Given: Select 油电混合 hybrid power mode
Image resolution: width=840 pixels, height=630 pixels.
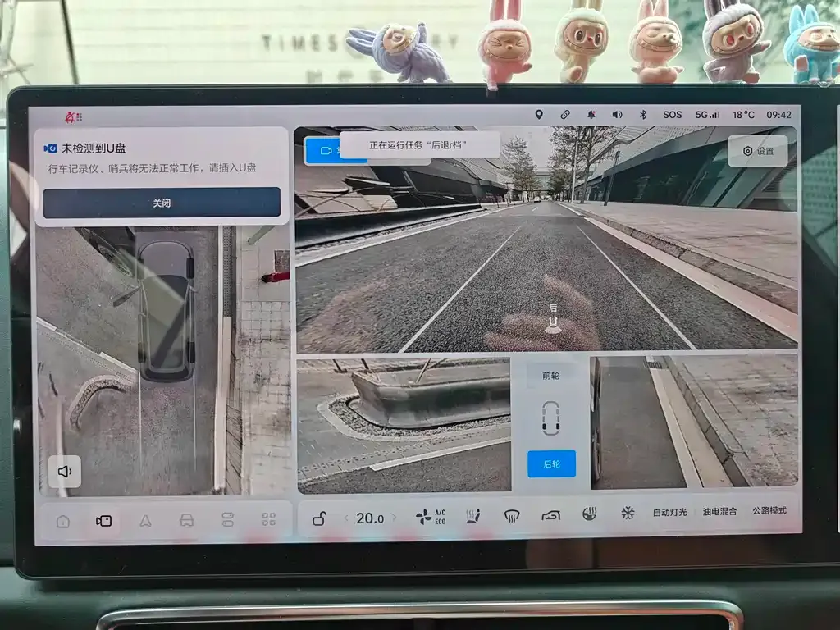Looking at the screenshot, I should (x=719, y=511).
